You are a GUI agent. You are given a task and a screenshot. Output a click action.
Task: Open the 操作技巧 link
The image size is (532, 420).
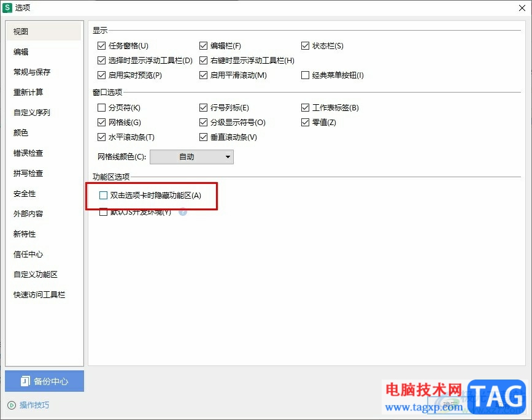pos(34,405)
